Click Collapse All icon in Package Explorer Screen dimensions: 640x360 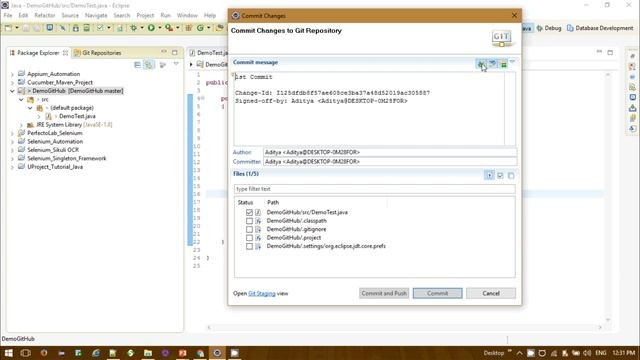138,65
